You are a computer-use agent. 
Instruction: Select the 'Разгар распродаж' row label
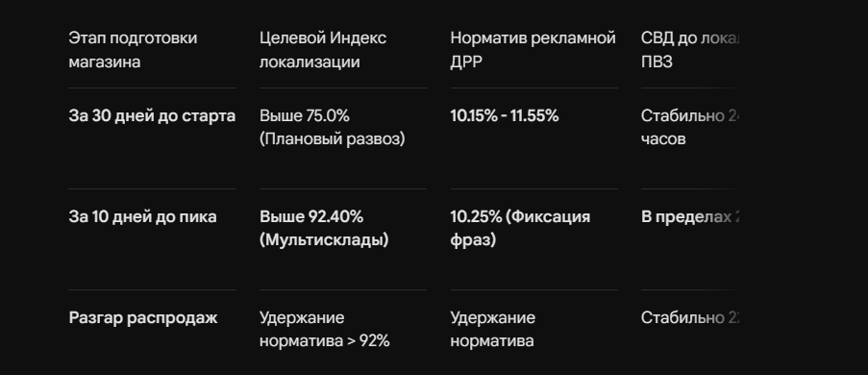[x=143, y=318]
